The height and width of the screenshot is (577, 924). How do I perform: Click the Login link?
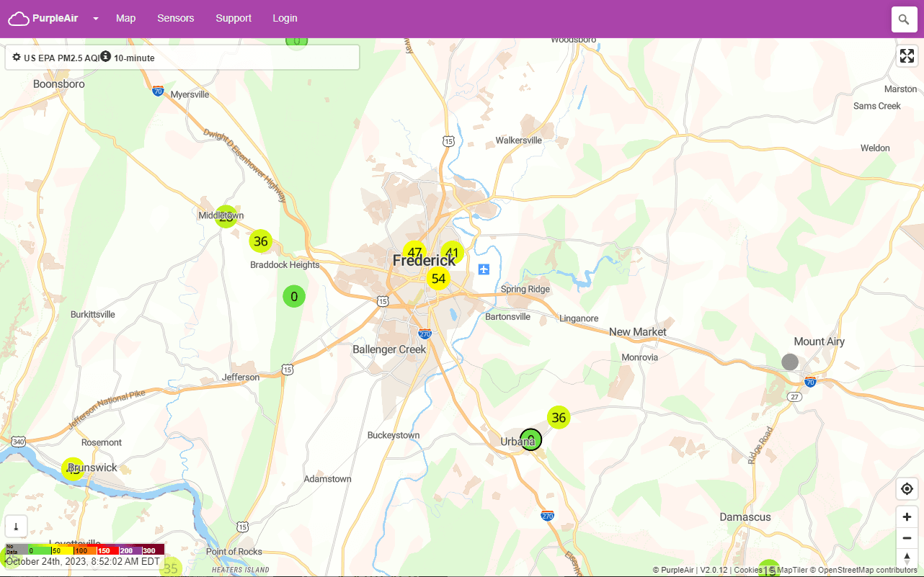[x=285, y=19]
